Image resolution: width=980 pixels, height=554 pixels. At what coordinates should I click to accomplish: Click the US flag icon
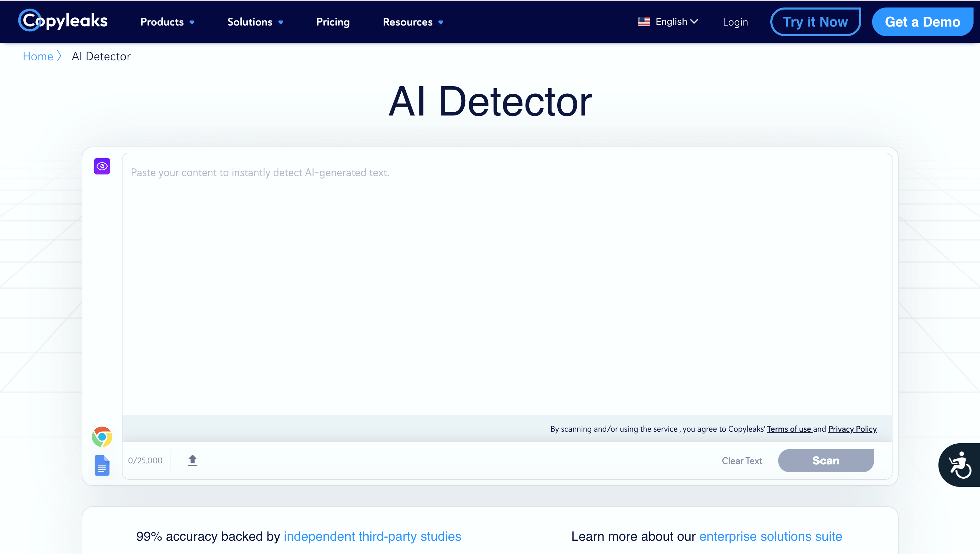644,22
